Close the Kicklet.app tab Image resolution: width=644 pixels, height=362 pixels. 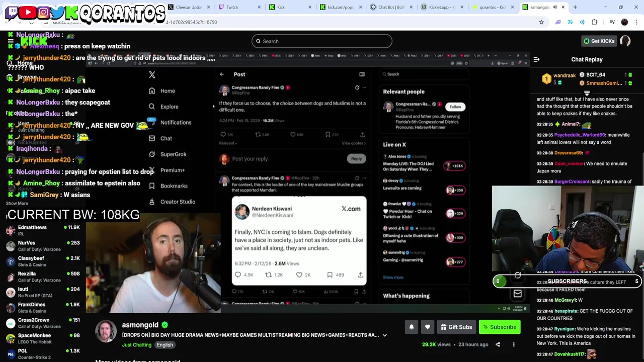pyautogui.click(x=462, y=7)
